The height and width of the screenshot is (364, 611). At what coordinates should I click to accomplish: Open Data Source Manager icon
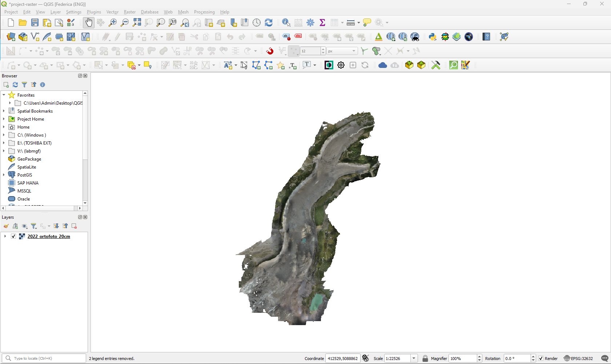pos(11,37)
